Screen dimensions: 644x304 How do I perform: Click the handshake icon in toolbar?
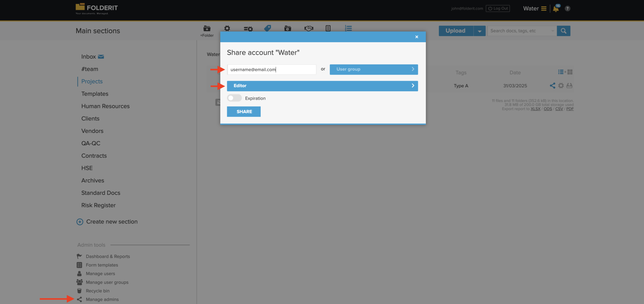point(309,28)
